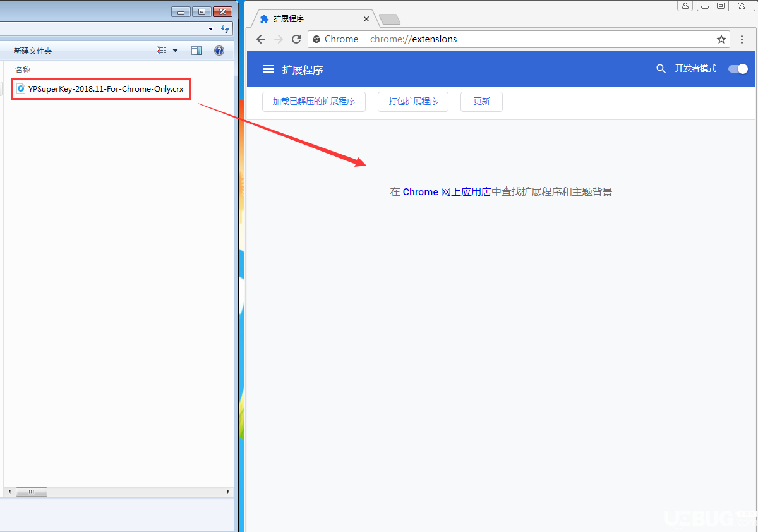The height and width of the screenshot is (532, 758).
Task: Click 名称 column header
Action: click(x=23, y=70)
